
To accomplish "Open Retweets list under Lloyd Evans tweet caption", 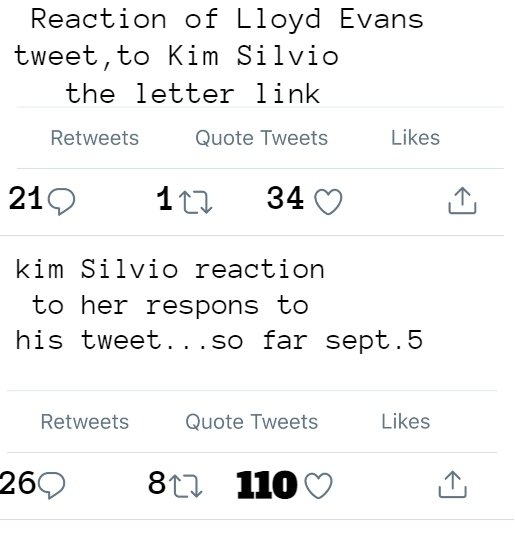I will click(95, 138).
